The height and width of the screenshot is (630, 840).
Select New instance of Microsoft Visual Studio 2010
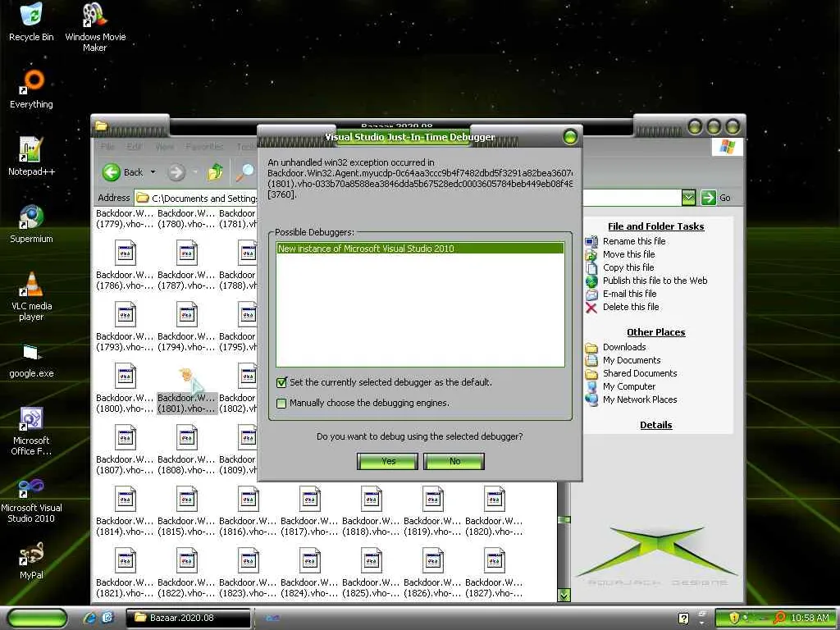click(420, 249)
